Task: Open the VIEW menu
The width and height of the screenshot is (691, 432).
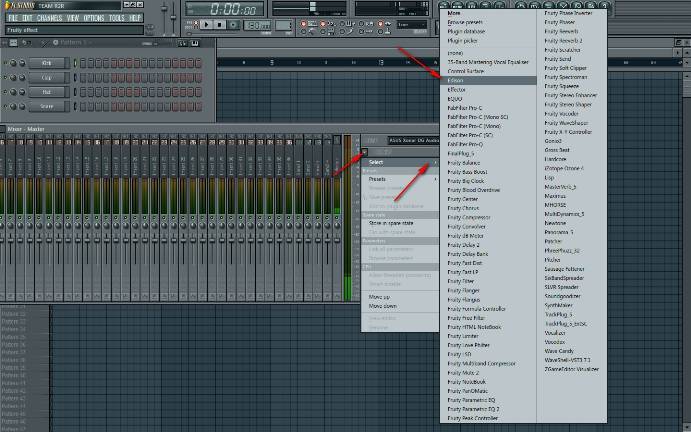Action: (73, 18)
